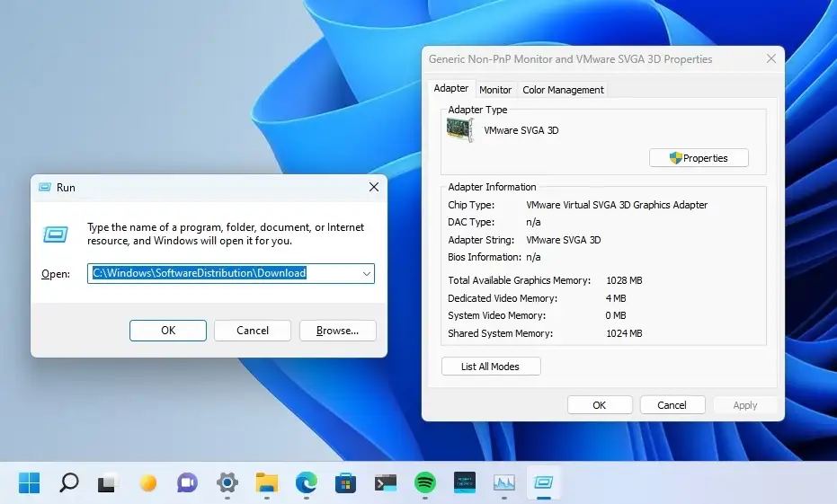Launch Settings gear icon in taskbar
This screenshot has height=504, width=837.
(x=227, y=483)
